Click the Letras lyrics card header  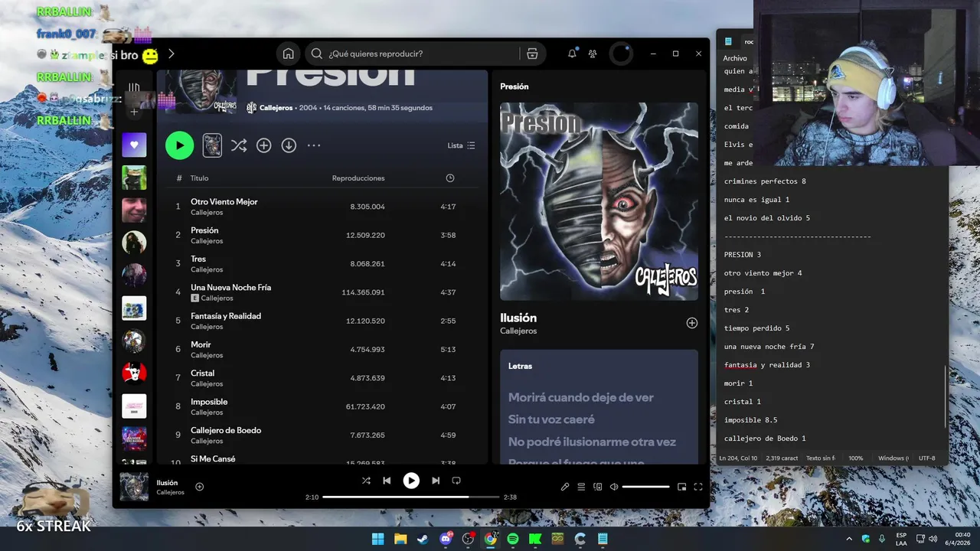coord(520,366)
